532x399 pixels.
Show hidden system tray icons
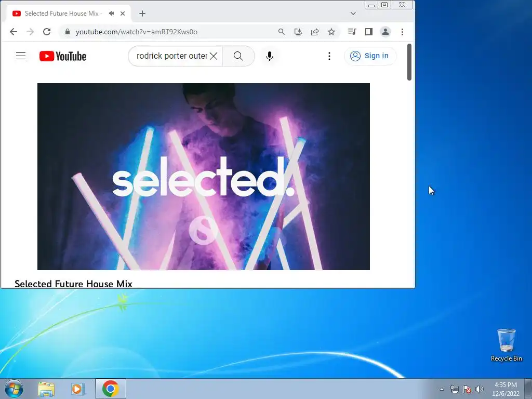pos(442,389)
